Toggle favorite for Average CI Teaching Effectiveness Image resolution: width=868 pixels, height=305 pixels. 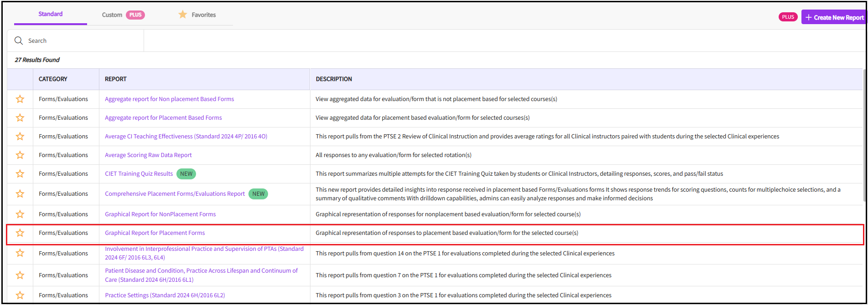(x=20, y=137)
